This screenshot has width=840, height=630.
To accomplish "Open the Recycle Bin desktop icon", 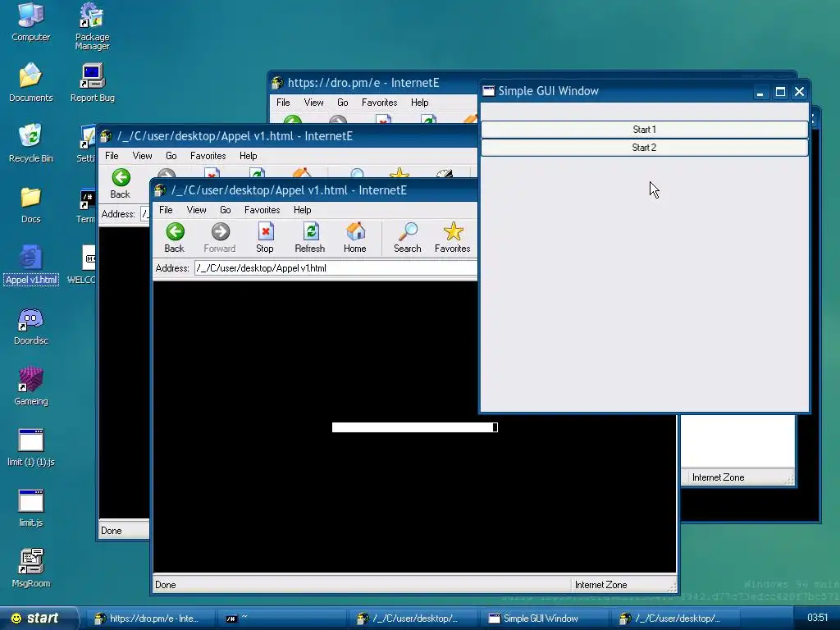I will click(30, 143).
